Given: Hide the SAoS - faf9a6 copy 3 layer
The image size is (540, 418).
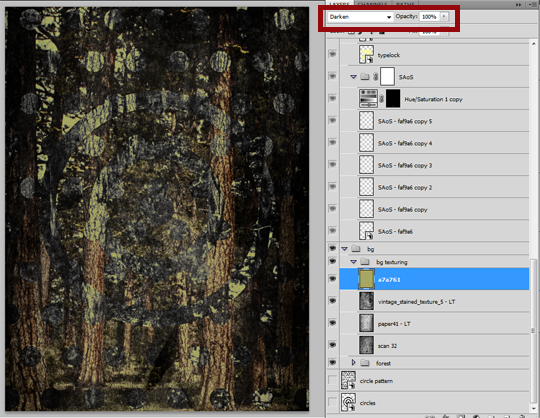Looking at the screenshot, I should tap(332, 165).
